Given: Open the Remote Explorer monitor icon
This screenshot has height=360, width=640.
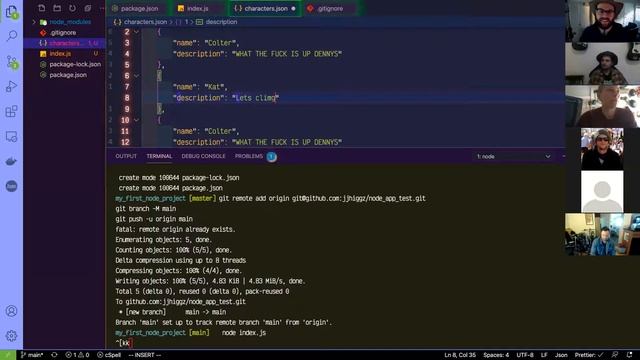Looking at the screenshot, I should pos(11,136).
